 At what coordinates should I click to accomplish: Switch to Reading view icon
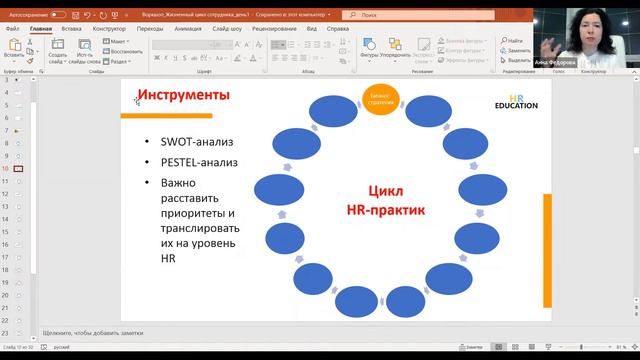point(531,347)
